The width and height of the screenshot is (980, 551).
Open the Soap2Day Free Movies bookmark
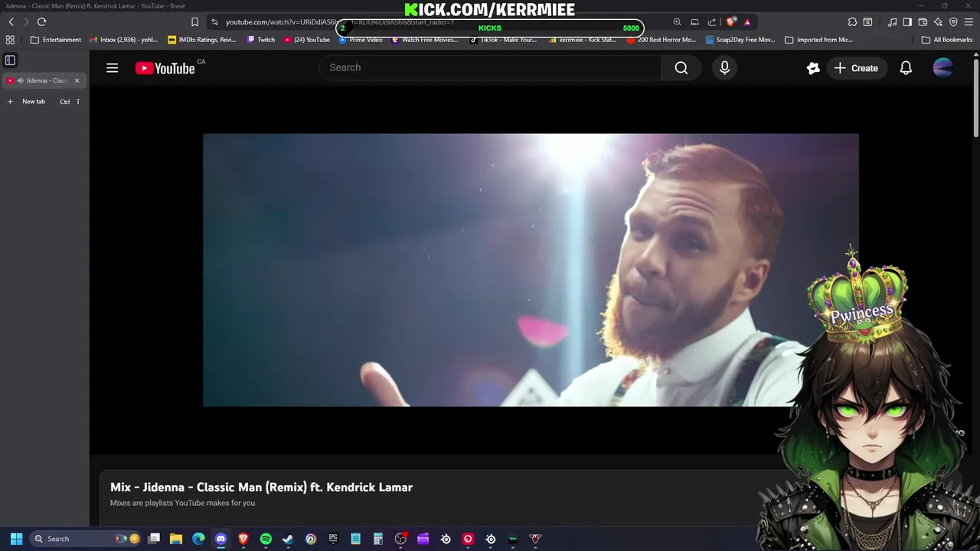tap(740, 40)
